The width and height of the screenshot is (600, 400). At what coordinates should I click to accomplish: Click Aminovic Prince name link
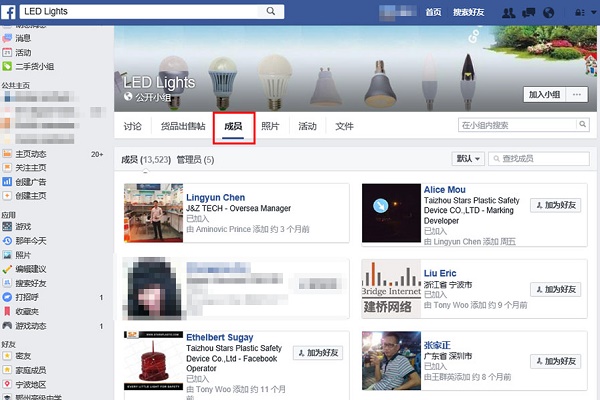click(x=223, y=229)
